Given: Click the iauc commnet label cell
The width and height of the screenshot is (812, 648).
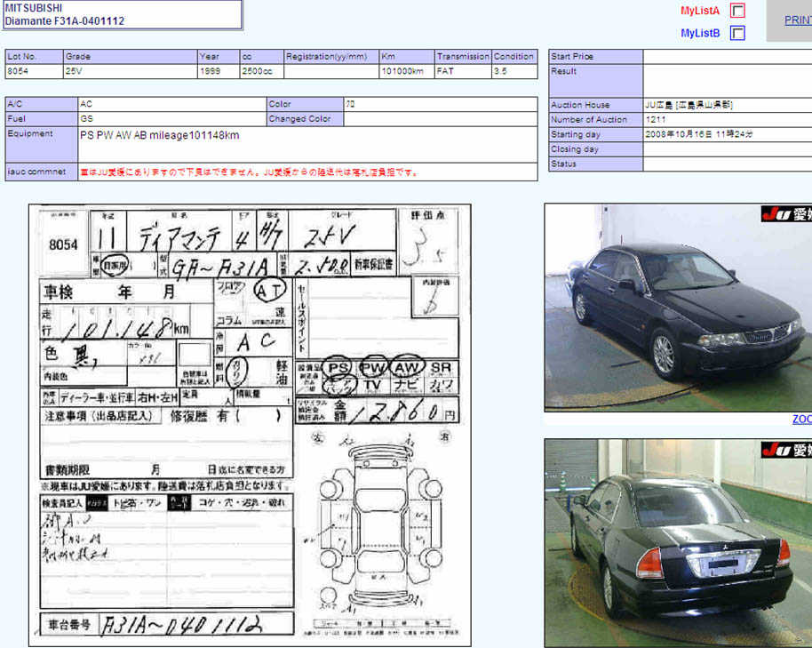Looking at the screenshot, I should pos(42,172).
